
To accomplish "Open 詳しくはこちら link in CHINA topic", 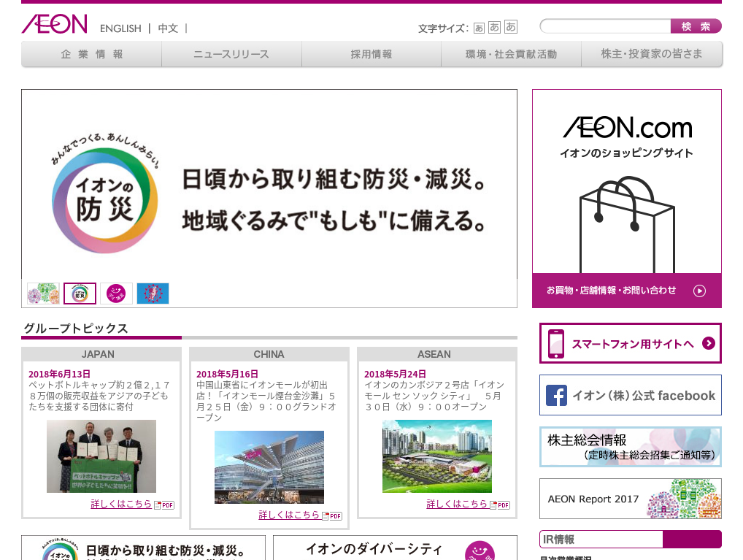I will point(289,515).
